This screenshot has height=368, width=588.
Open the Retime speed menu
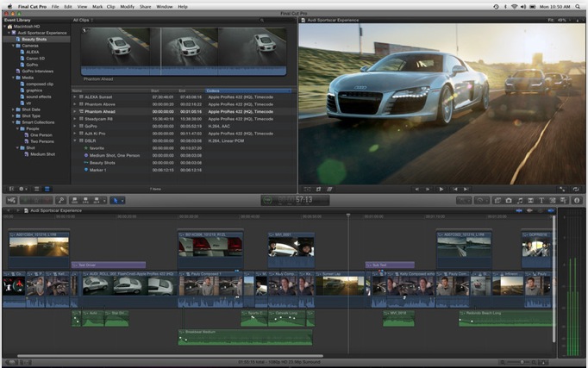(481, 201)
